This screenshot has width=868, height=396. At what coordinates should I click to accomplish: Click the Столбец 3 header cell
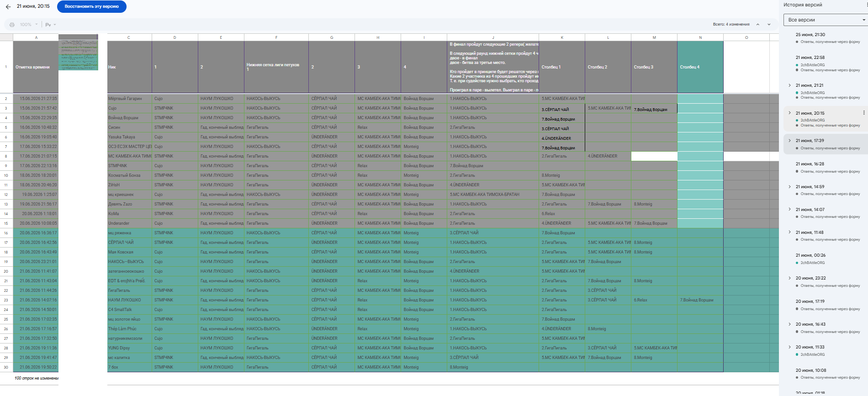[x=654, y=67]
